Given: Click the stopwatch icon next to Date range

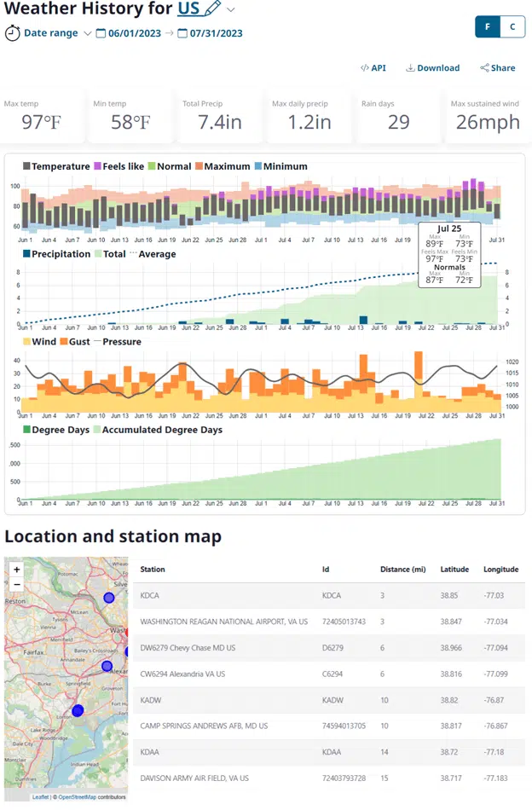Looking at the screenshot, I should (x=13, y=33).
